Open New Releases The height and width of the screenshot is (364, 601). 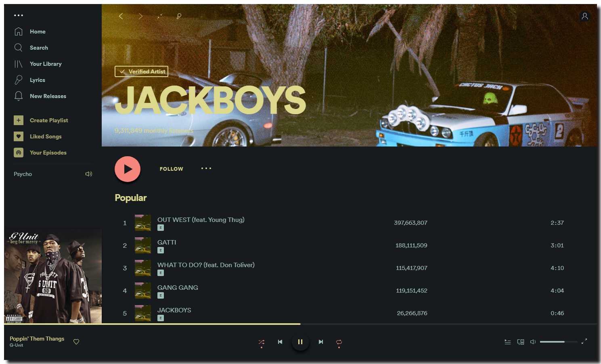48,96
